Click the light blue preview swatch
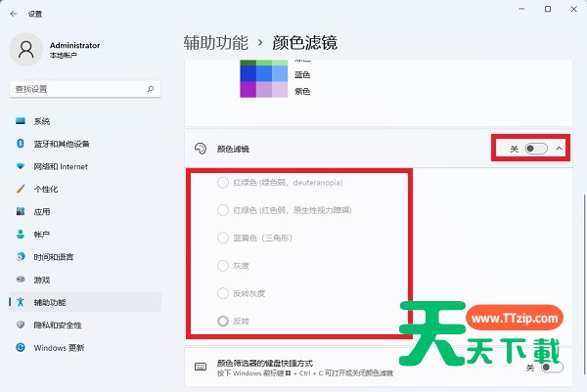The width and height of the screenshot is (587, 392). [x=280, y=74]
